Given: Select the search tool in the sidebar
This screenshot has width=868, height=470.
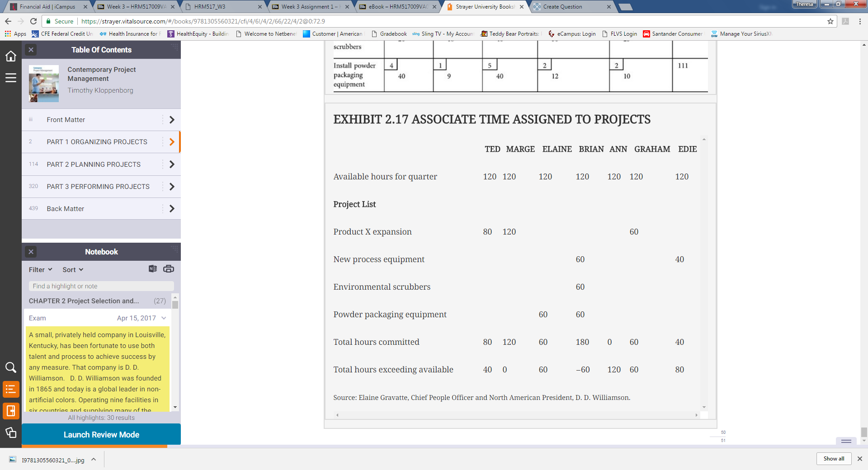Looking at the screenshot, I should (11, 367).
